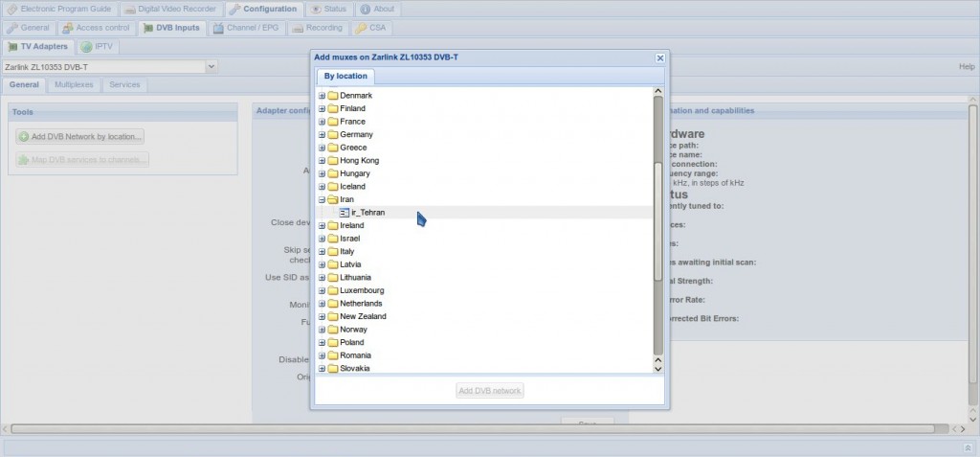Select the Germany tree entry

point(356,134)
